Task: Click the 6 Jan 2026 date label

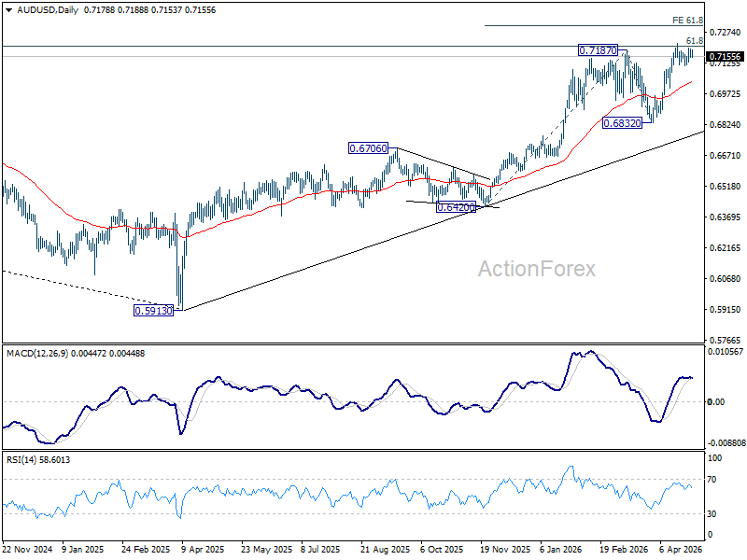Action: pyautogui.click(x=561, y=550)
